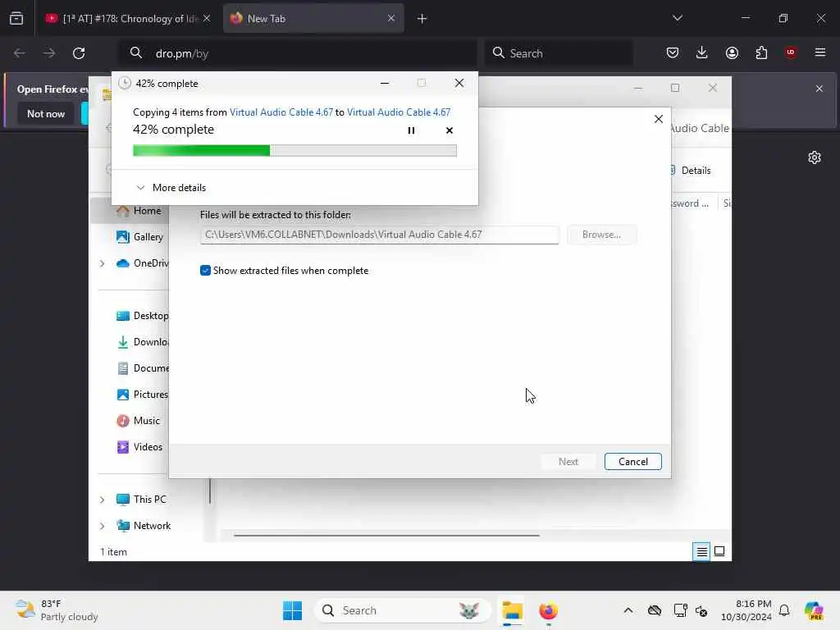This screenshot has width=840, height=630.
Task: Open notification center bell
Action: tap(783, 610)
